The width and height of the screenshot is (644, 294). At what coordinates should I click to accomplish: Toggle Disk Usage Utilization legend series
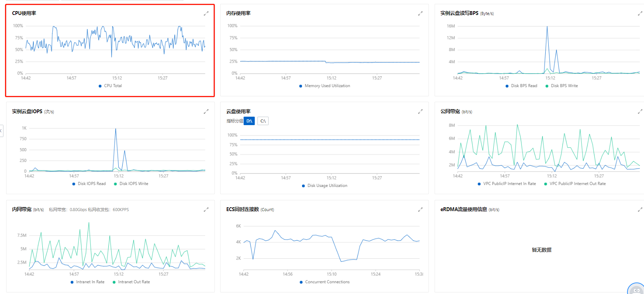pyautogui.click(x=325, y=185)
